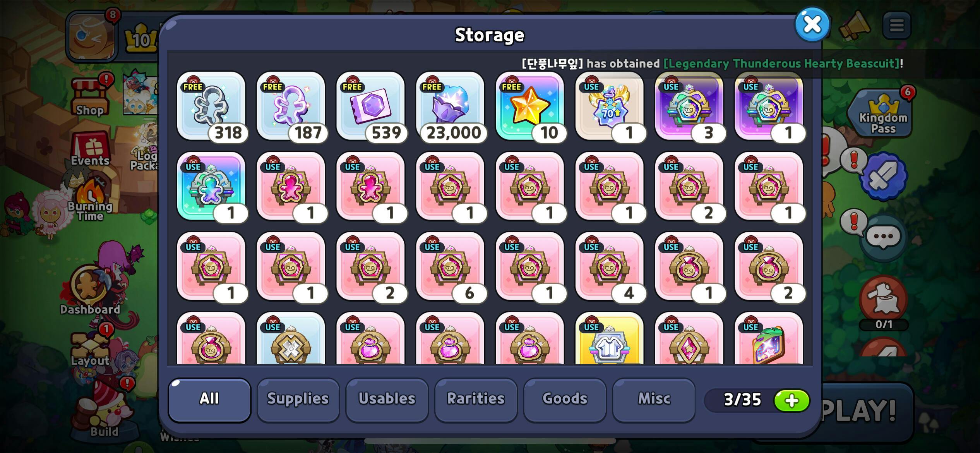
Task: Select the silver cookie cutter item with 318
Action: click(x=211, y=106)
